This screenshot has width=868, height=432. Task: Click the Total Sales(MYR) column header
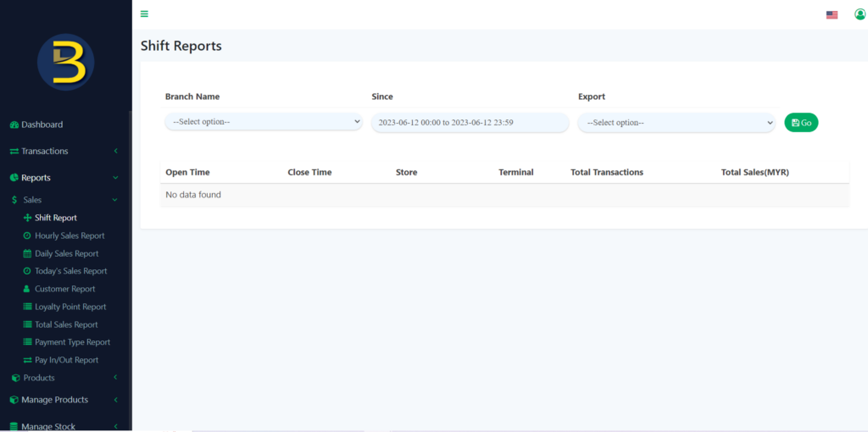(754, 172)
